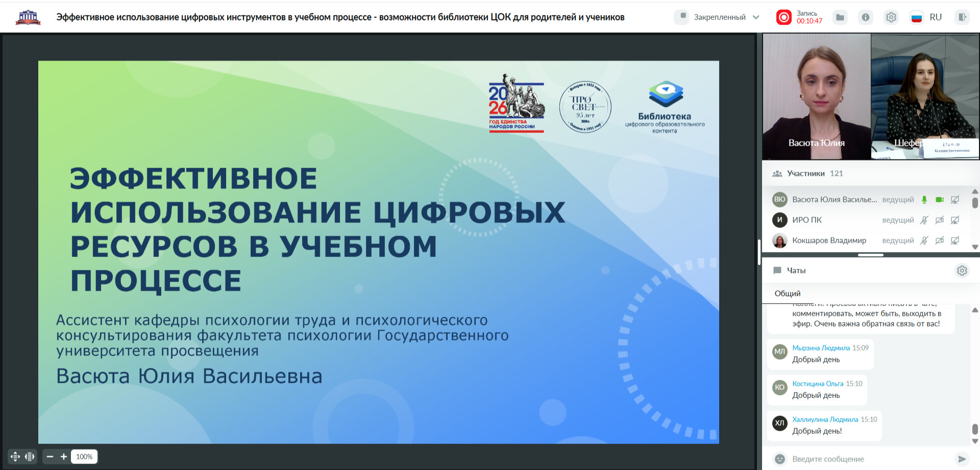Click the send message arrow icon
The image size is (980, 470).
962,459
